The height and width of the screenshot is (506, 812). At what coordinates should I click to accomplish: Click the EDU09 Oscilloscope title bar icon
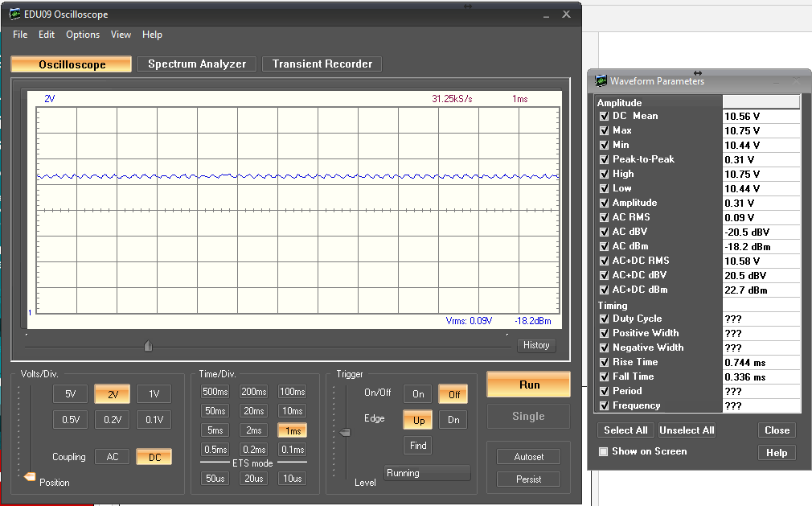[x=15, y=14]
